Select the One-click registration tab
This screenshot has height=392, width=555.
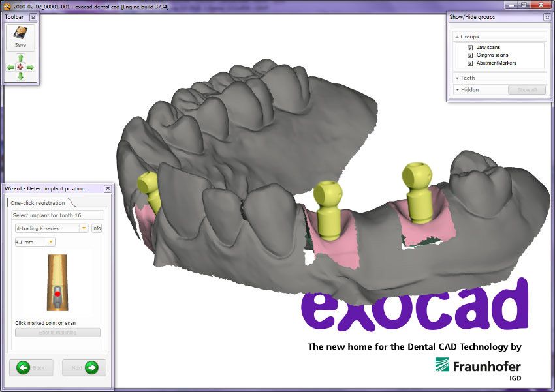(x=38, y=203)
